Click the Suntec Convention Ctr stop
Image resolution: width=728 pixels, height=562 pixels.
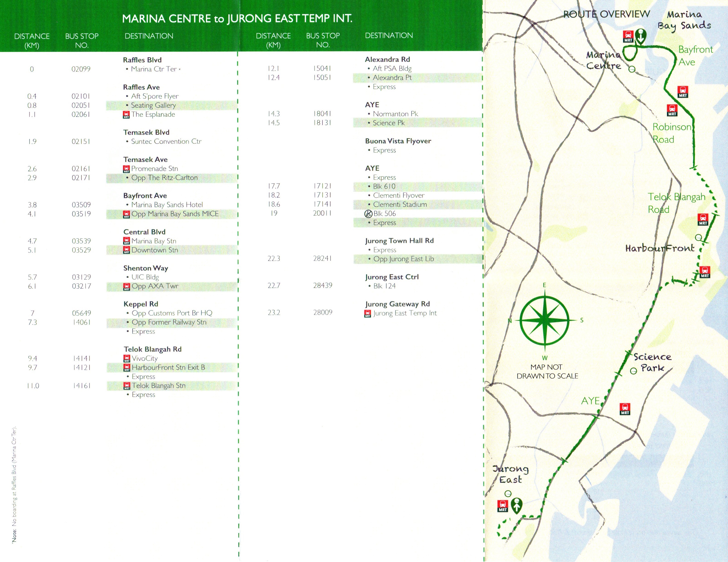[166, 142]
